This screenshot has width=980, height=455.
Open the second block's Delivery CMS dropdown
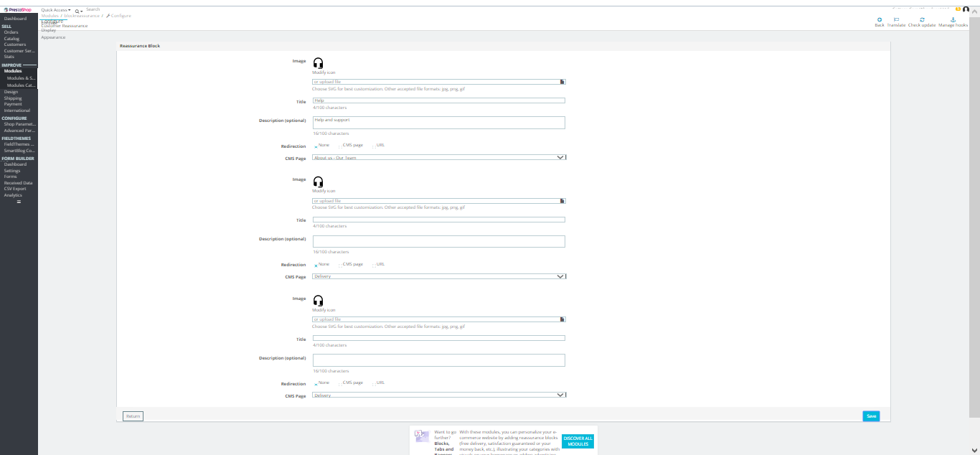click(x=439, y=276)
